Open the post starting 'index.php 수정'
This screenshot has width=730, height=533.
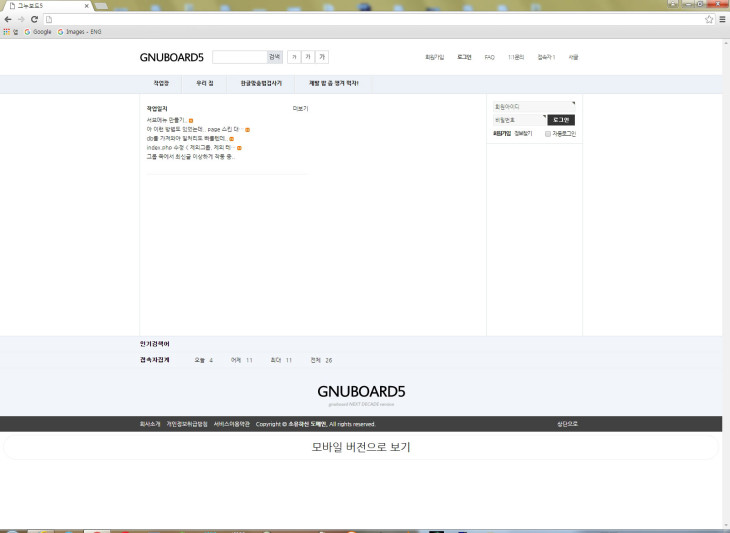[190, 148]
